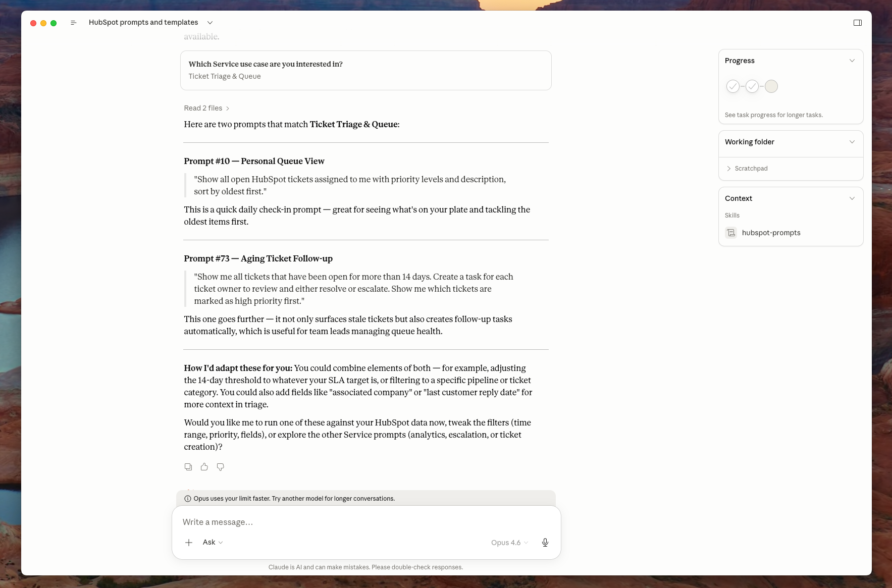Open the plus attachment menu

[x=189, y=543]
